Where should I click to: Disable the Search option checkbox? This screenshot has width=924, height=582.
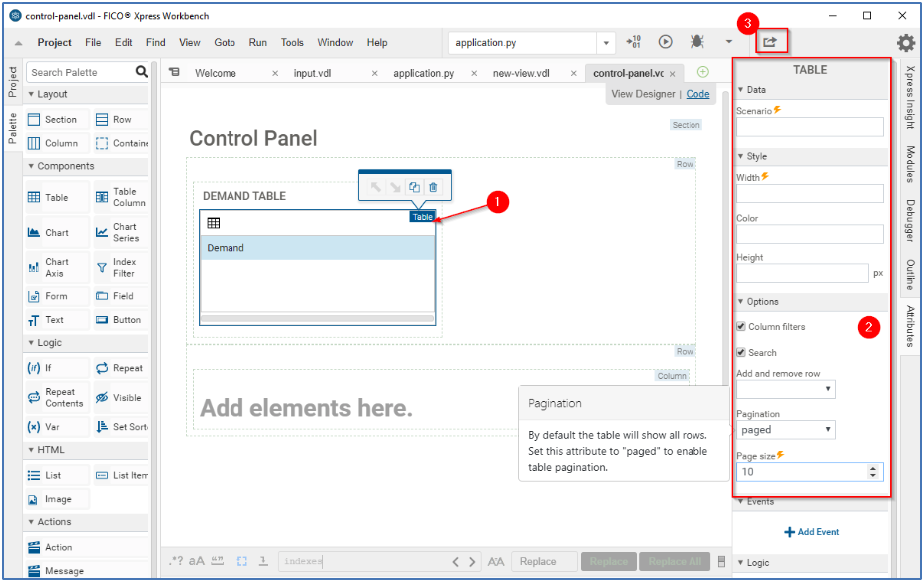[740, 352]
